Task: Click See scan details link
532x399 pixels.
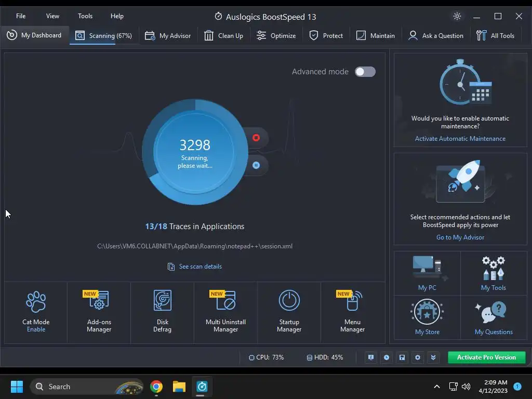Action: pyautogui.click(x=195, y=267)
